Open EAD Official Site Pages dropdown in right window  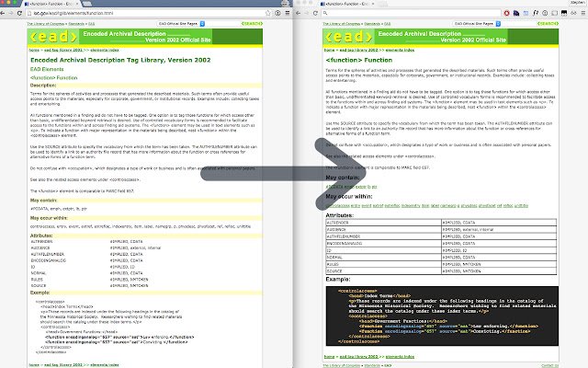[477, 24]
